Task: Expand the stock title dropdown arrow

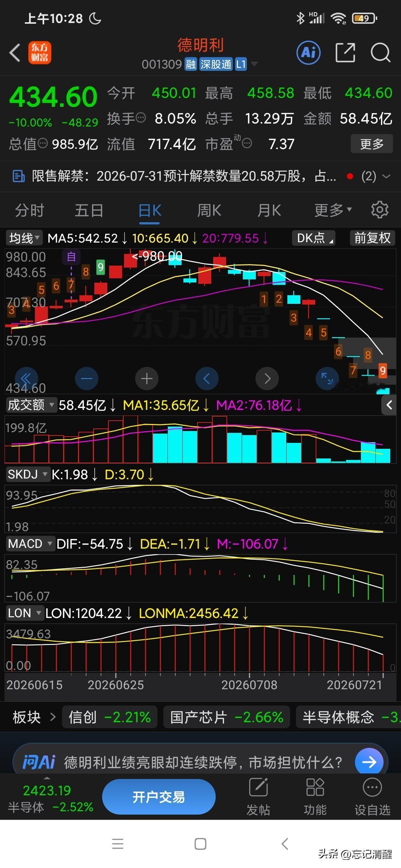Action: click(x=254, y=64)
